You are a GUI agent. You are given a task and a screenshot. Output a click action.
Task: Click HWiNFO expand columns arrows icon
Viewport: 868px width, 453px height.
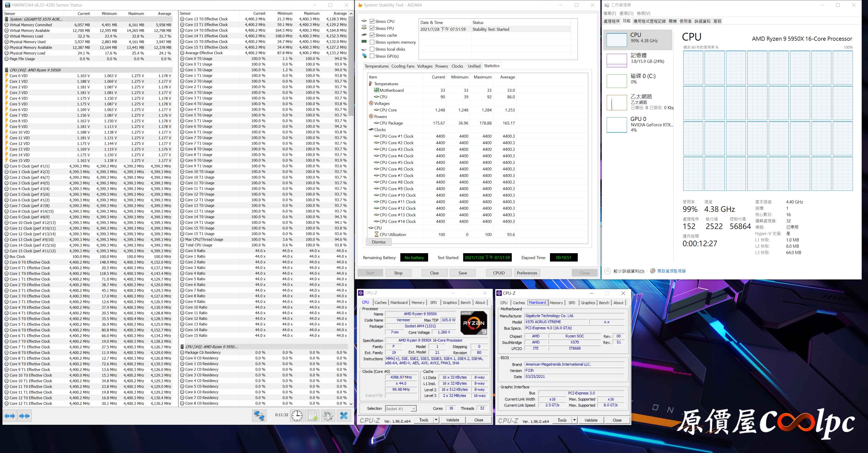tap(10, 416)
